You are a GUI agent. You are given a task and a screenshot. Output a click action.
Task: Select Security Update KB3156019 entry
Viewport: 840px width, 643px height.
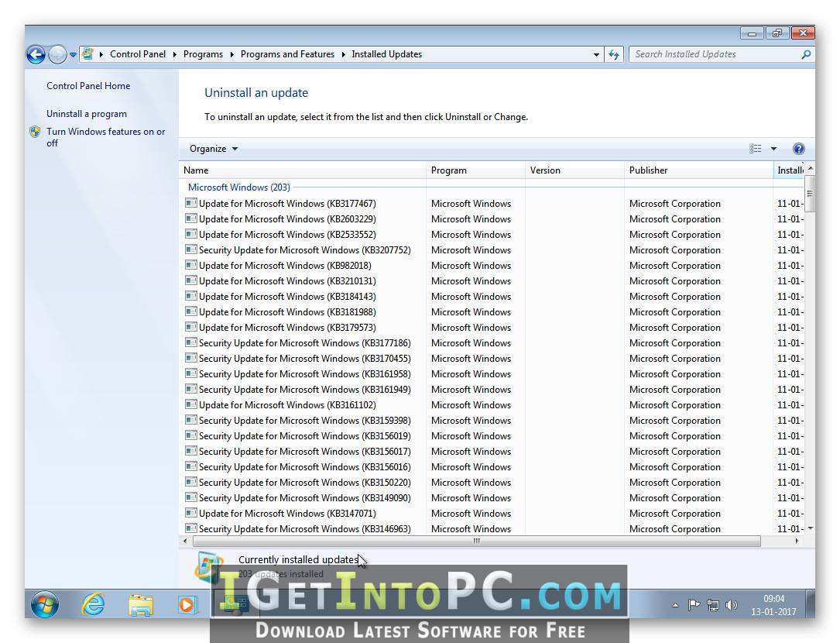pos(305,436)
